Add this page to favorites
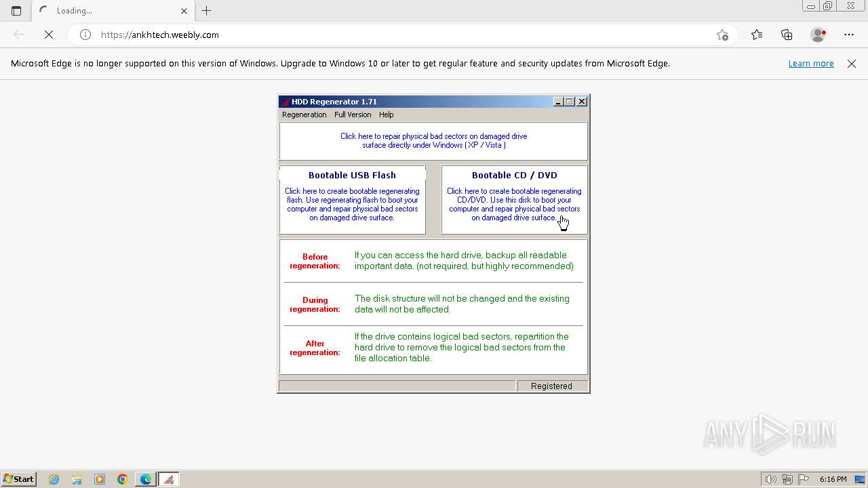Viewport: 868px width, 488px height. click(722, 35)
